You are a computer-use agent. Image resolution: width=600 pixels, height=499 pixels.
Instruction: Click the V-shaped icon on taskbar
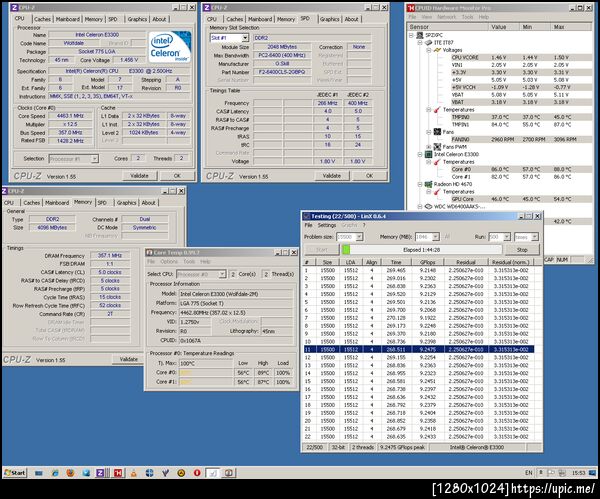[165, 473]
